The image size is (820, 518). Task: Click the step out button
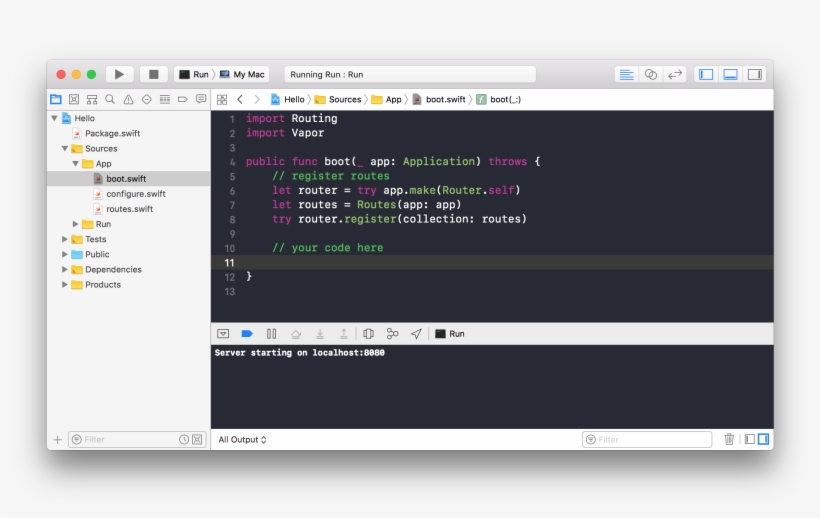click(344, 333)
